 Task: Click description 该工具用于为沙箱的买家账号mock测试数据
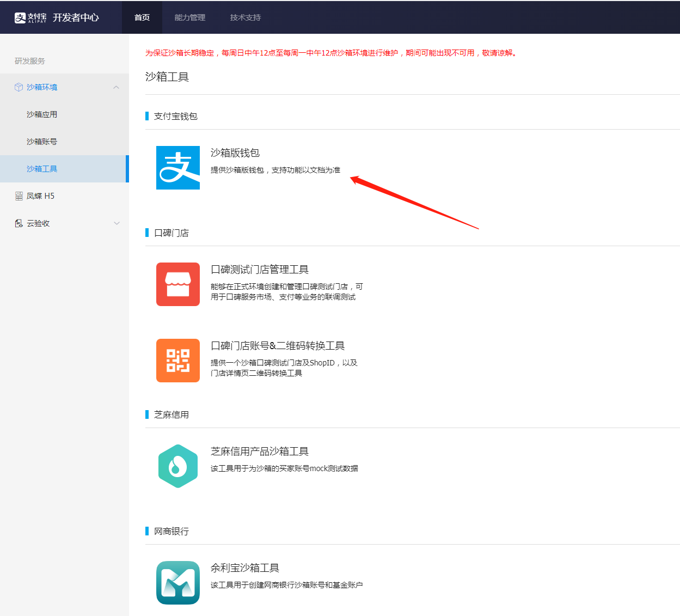[x=284, y=468]
